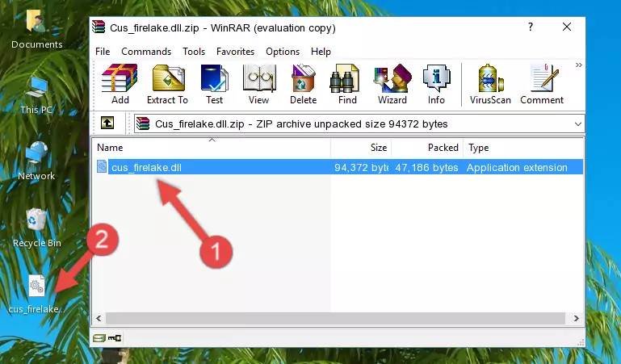
Task: Run VirusScan on the archive
Action: [x=490, y=84]
